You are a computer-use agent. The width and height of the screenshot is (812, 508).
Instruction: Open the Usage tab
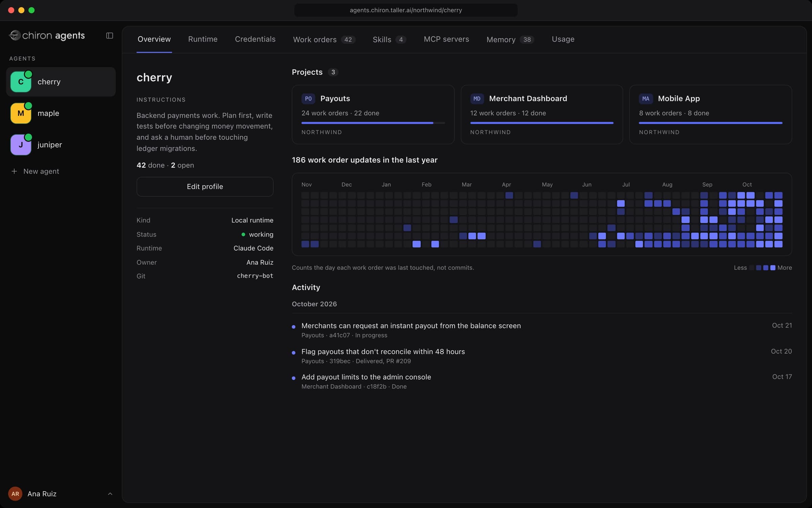563,39
